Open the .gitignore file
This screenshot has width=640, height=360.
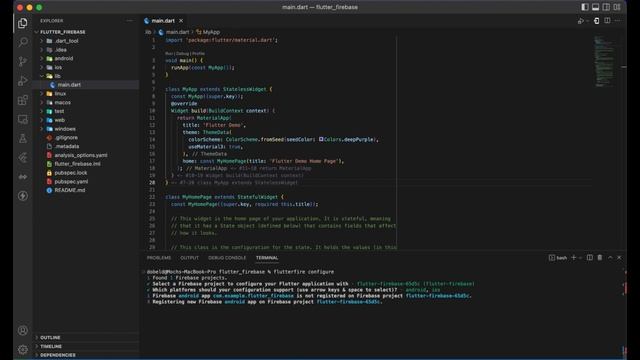point(66,138)
